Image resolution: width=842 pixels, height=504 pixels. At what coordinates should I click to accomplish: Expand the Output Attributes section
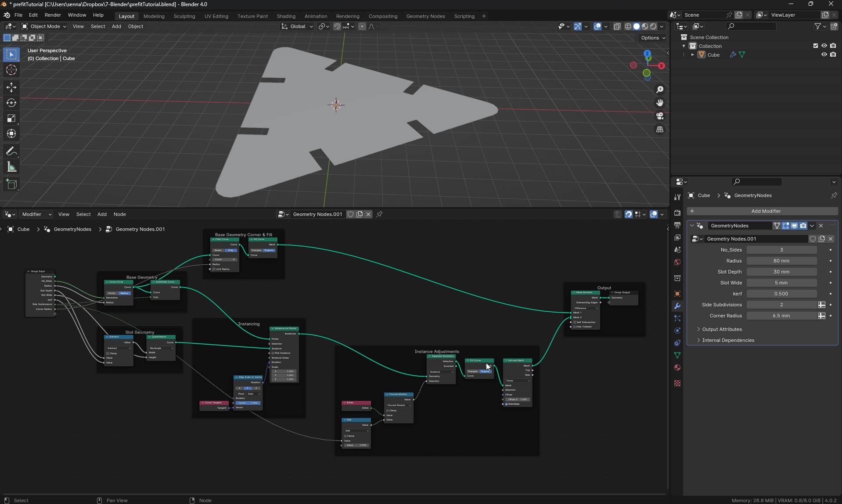(x=722, y=329)
